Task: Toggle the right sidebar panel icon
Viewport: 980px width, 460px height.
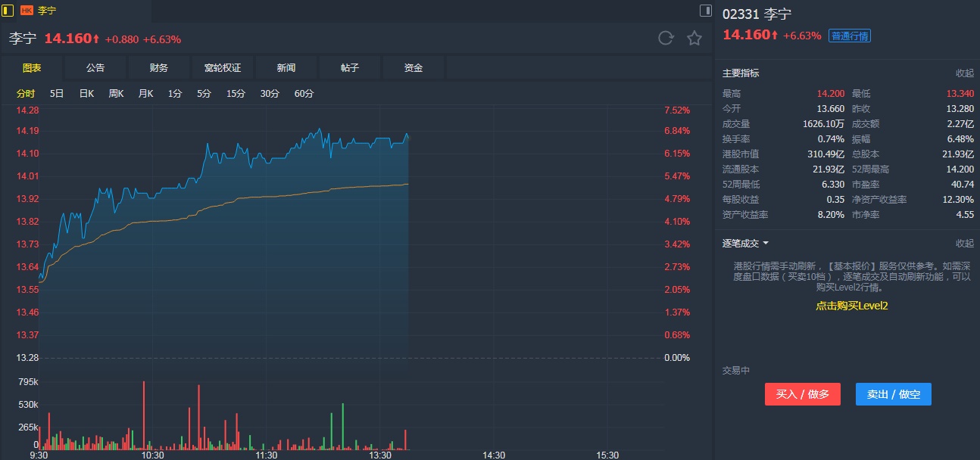Action: [705, 11]
